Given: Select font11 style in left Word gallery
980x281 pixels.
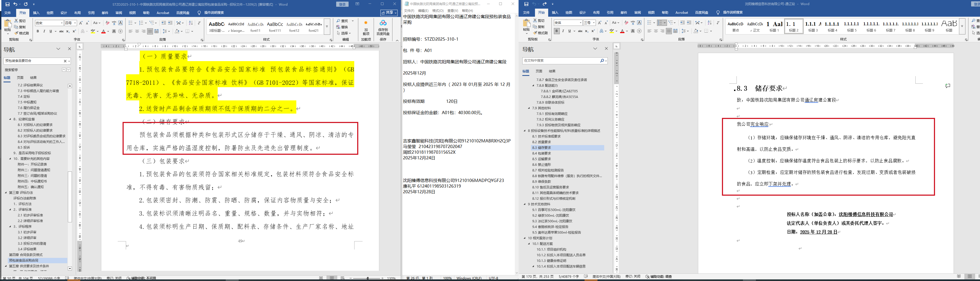Looking at the screenshot, I should (255, 27).
